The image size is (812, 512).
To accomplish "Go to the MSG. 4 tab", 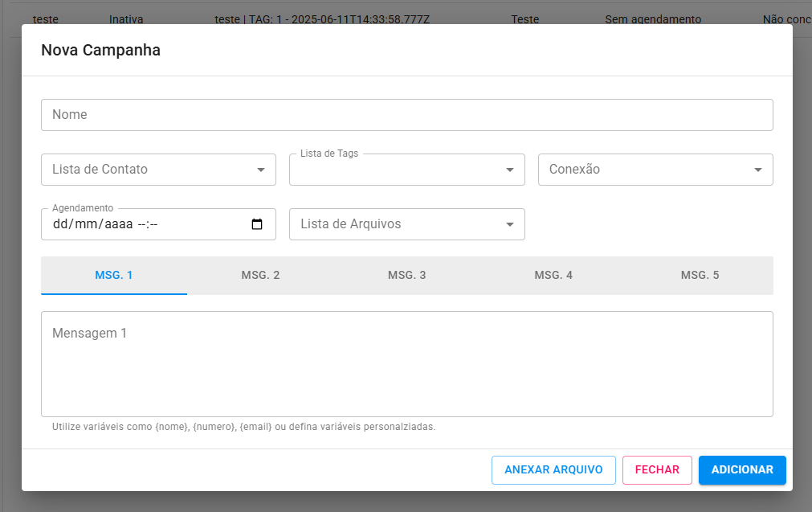I will [x=553, y=275].
